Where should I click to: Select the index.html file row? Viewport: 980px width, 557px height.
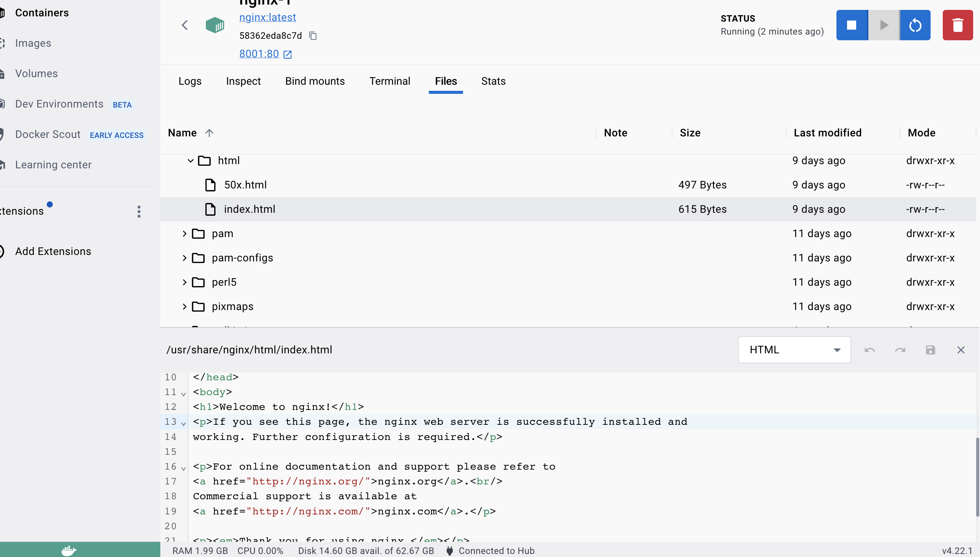click(568, 209)
